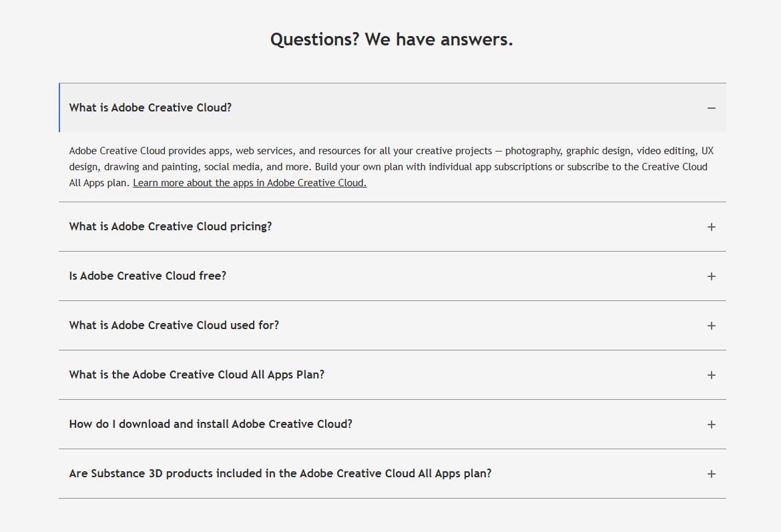Click the plus icon beside the pricing question
Image resolution: width=781 pixels, height=532 pixels.
click(712, 227)
